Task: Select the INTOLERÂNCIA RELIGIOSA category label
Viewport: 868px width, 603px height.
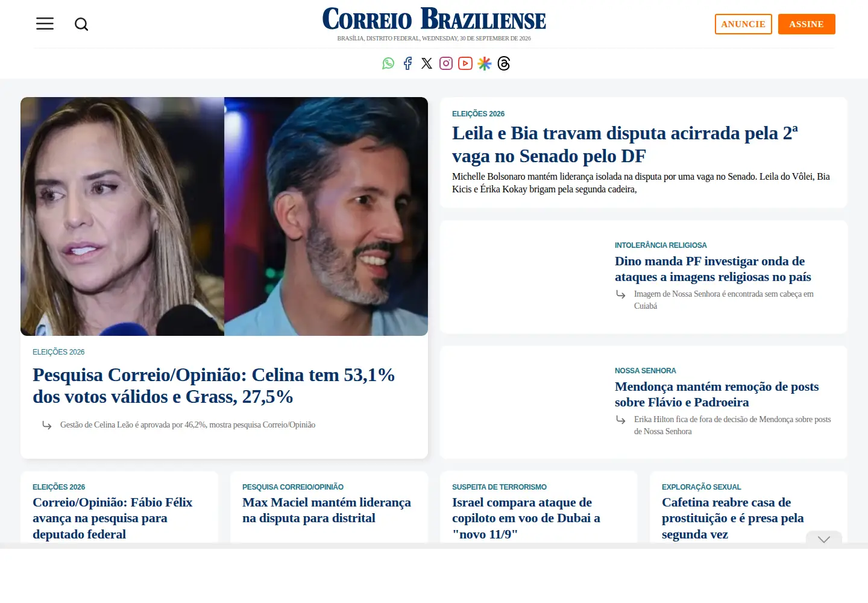Action: point(661,245)
